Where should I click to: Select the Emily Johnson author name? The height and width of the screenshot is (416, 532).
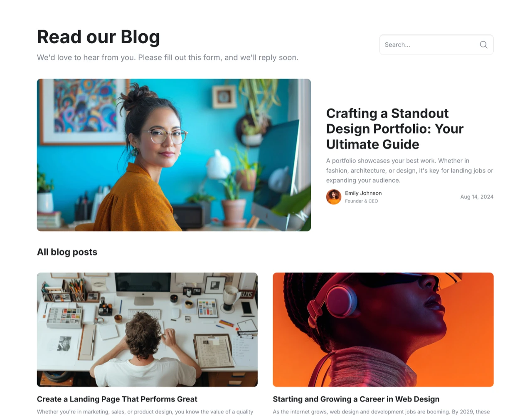[x=363, y=193]
